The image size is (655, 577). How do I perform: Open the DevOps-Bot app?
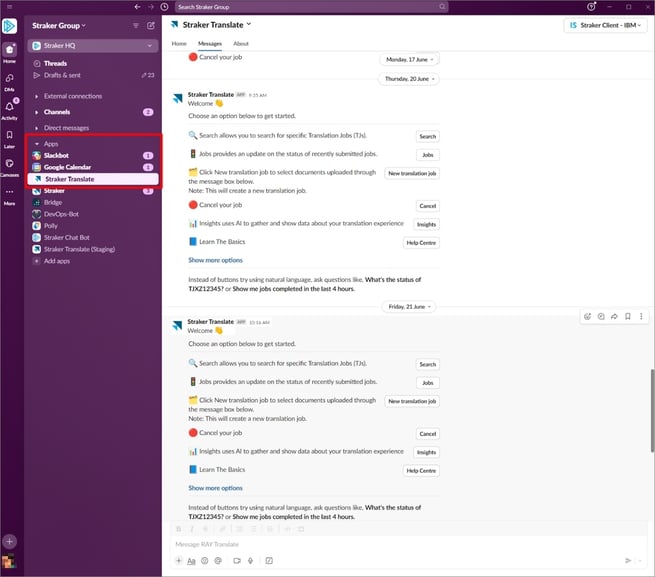point(93,214)
